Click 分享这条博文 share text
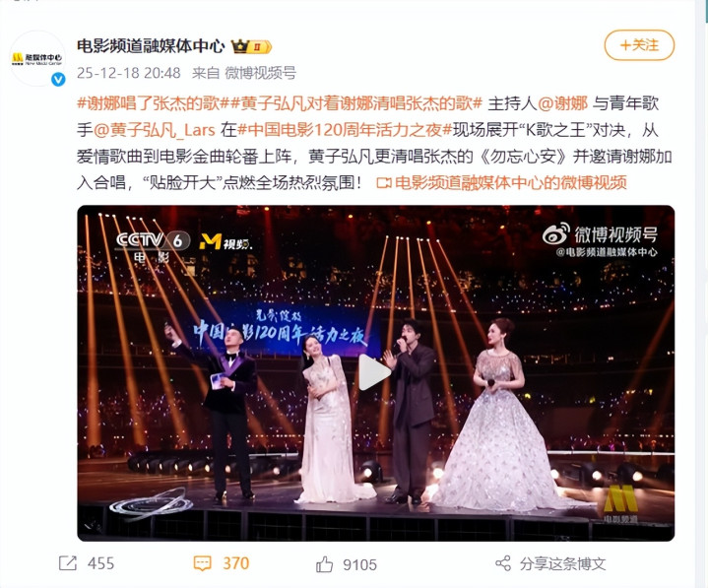 coord(562,563)
